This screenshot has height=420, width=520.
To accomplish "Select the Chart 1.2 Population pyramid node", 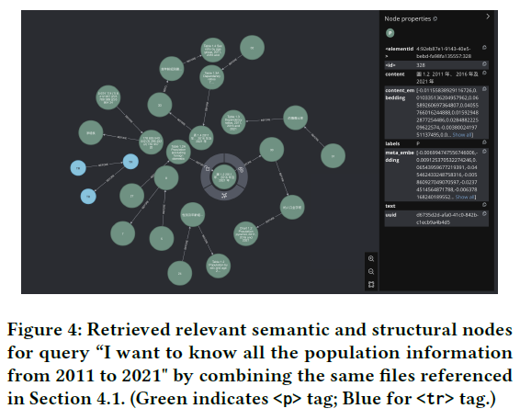I will tap(245, 233).
